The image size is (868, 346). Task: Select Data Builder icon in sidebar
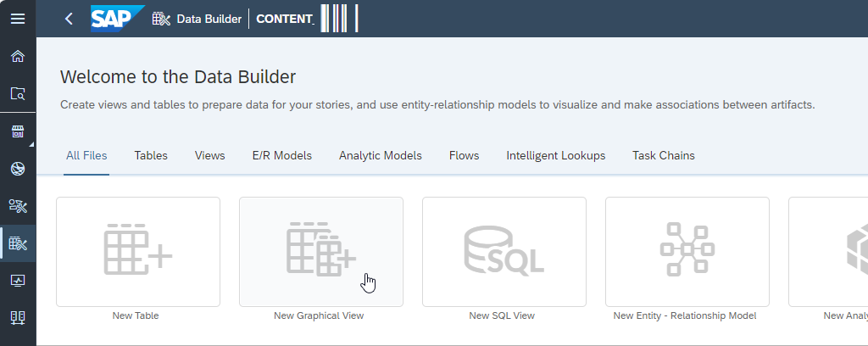coord(18,244)
